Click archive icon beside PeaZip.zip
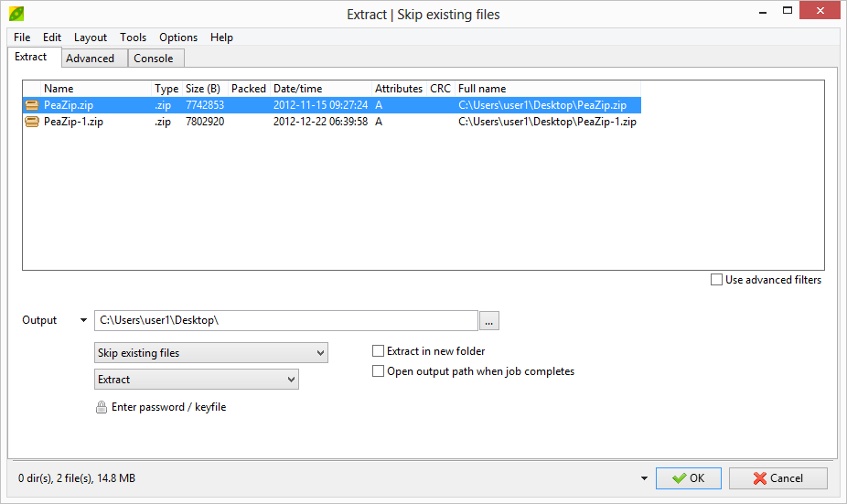847x504 pixels. (32, 105)
